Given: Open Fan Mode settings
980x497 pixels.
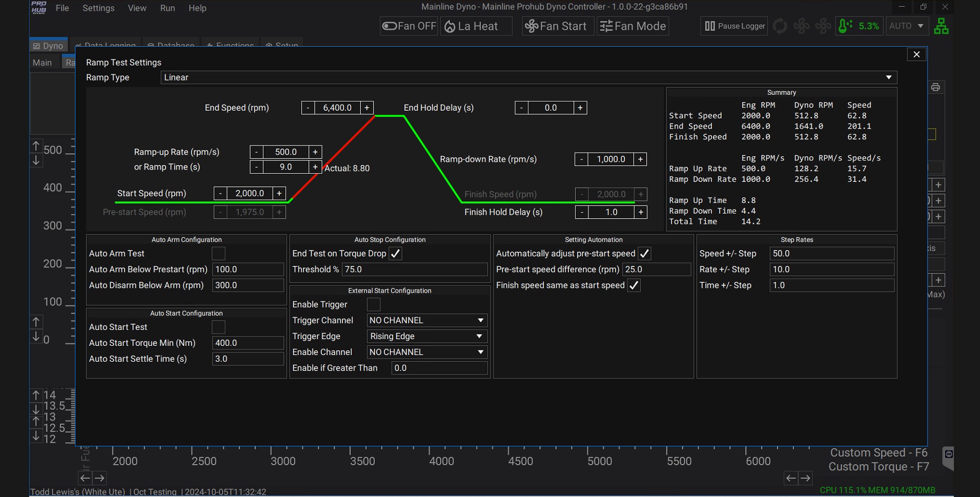Looking at the screenshot, I should (633, 26).
